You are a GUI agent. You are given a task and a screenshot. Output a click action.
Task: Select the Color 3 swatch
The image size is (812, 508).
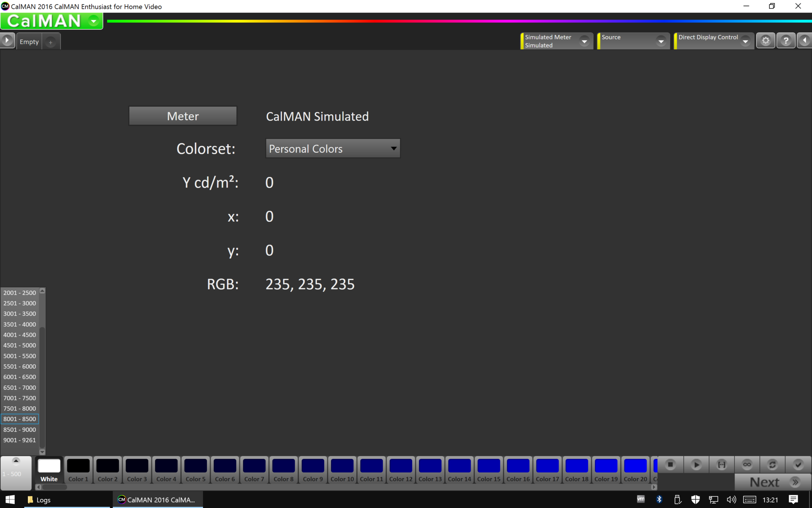pyautogui.click(x=137, y=470)
